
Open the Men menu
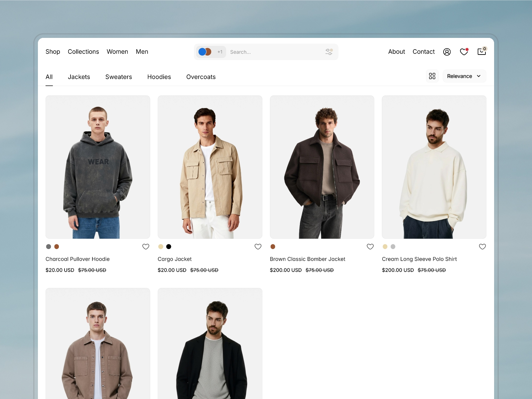click(x=142, y=52)
